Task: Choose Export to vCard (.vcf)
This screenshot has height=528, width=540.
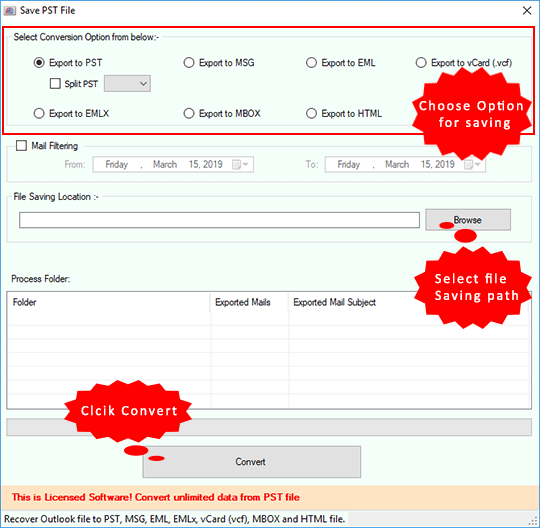Action: pos(421,63)
